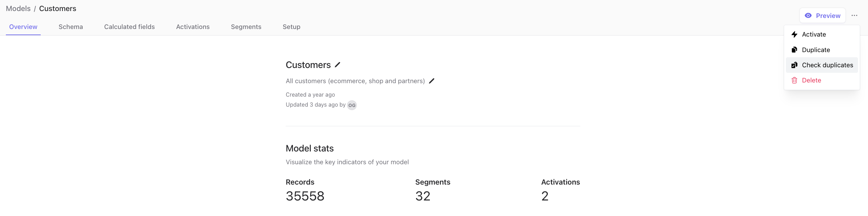View the Segments tab
The height and width of the screenshot is (216, 868).
click(x=246, y=27)
